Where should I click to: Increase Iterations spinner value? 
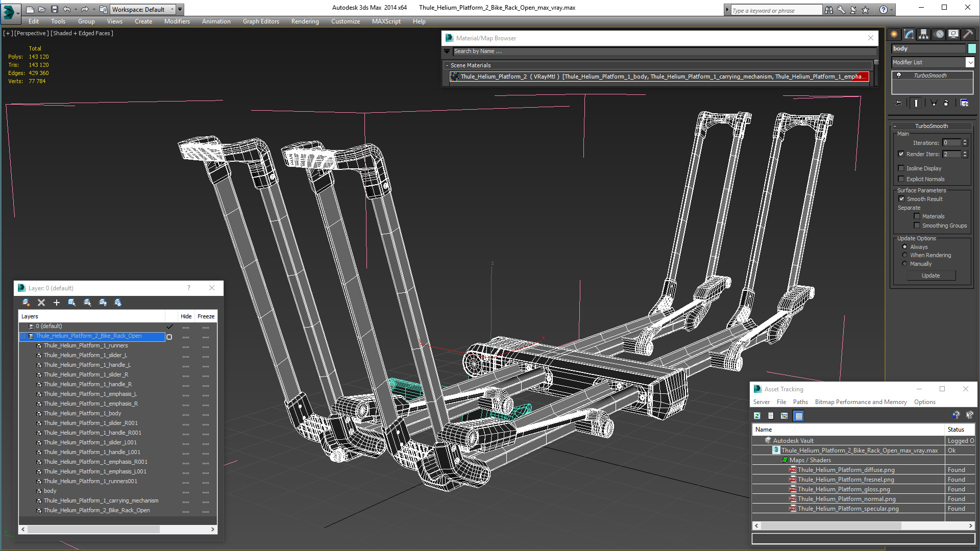click(965, 141)
